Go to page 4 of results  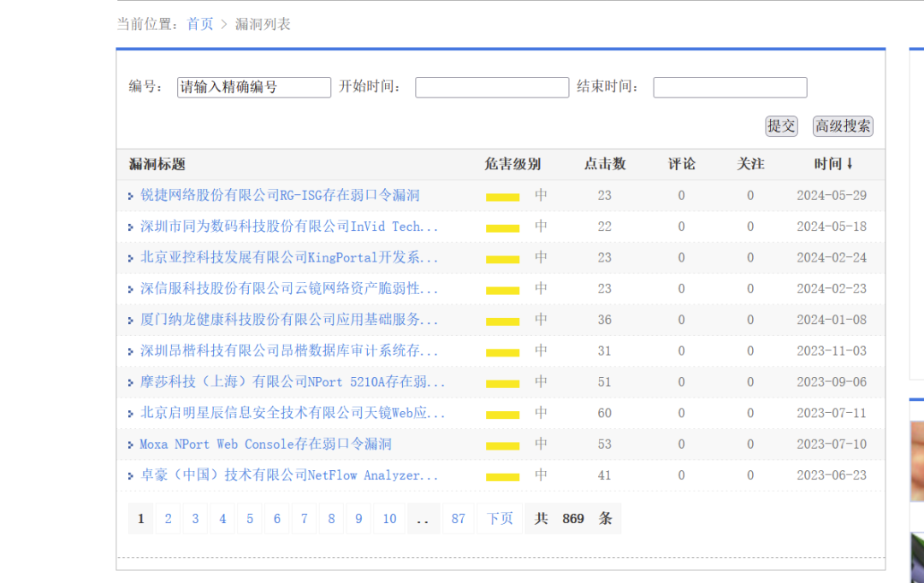pyautogui.click(x=222, y=519)
